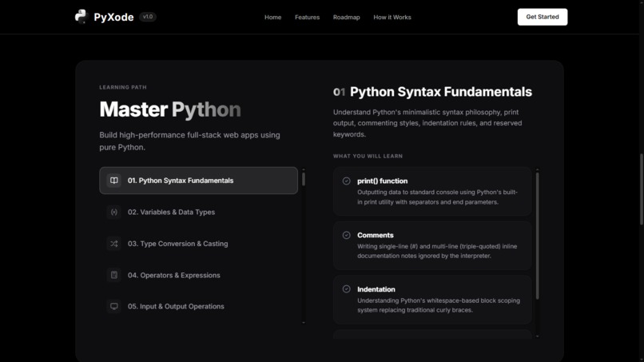Image resolution: width=644 pixels, height=362 pixels.
Task: Click the page's main vertical scrollbar
Action: [x=641, y=189]
